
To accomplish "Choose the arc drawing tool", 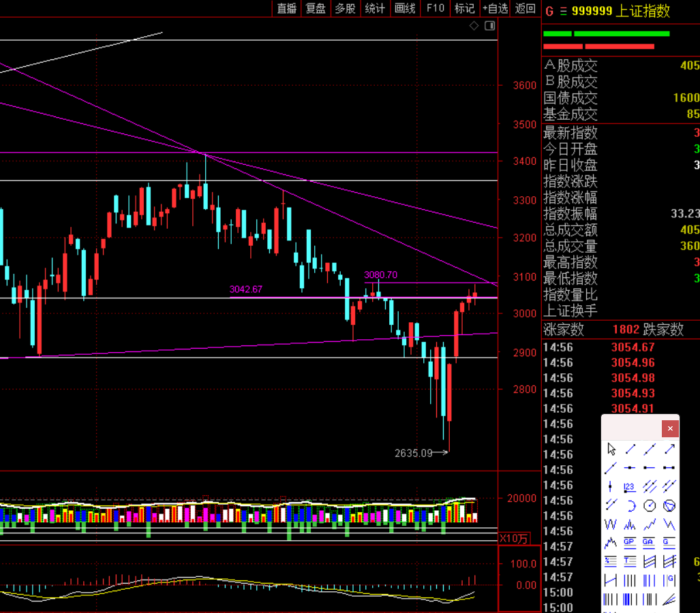I will pyautogui.click(x=630, y=505).
